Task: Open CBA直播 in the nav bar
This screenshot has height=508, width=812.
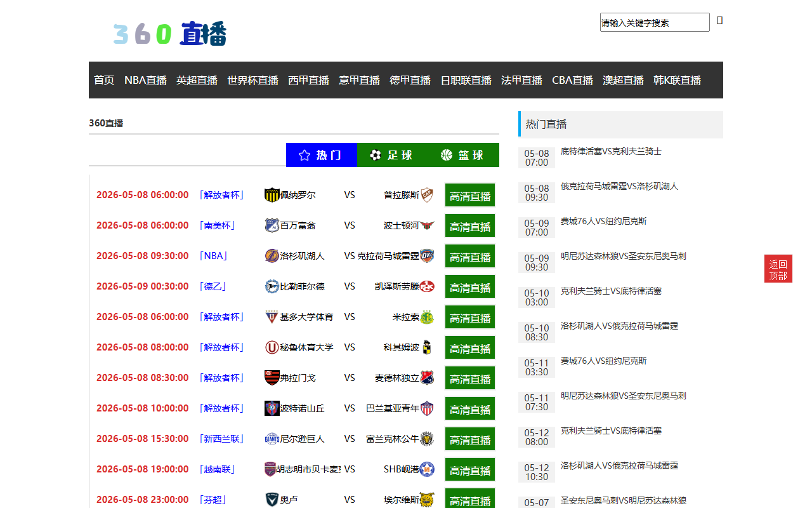Action: [x=572, y=80]
